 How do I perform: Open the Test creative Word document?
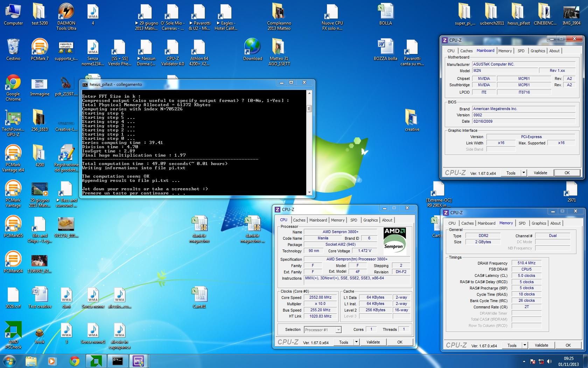[x=40, y=298]
